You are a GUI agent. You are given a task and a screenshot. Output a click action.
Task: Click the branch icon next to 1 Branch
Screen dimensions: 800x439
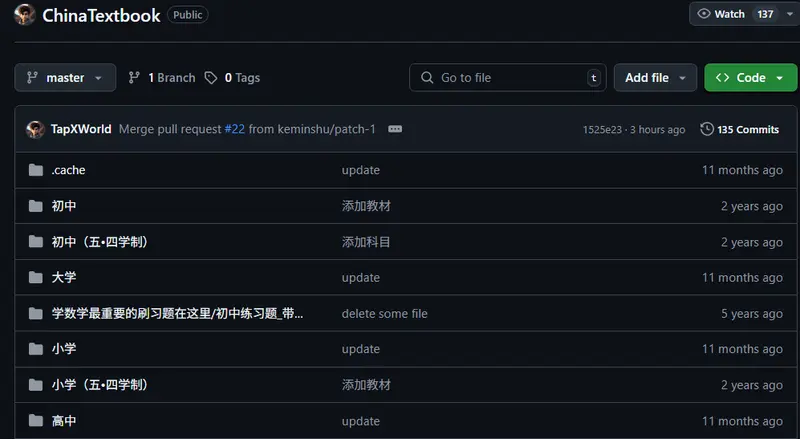(134, 78)
